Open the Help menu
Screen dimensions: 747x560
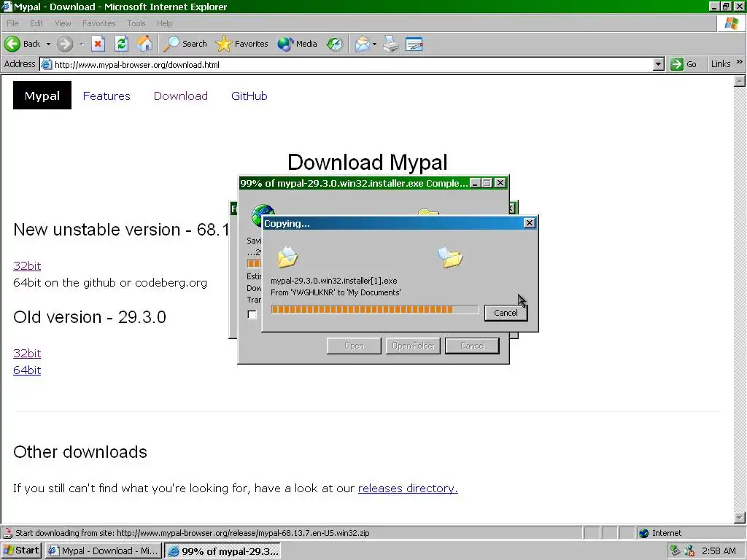pyautogui.click(x=164, y=23)
